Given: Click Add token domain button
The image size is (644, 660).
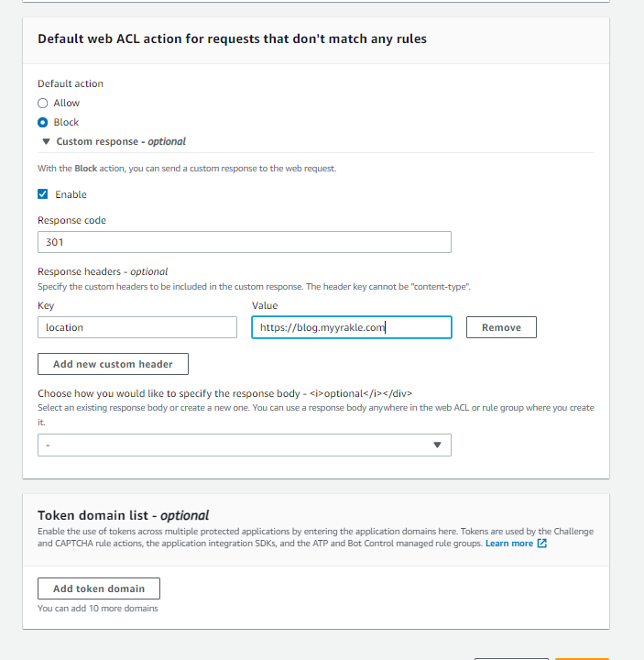Looking at the screenshot, I should coord(99,588).
